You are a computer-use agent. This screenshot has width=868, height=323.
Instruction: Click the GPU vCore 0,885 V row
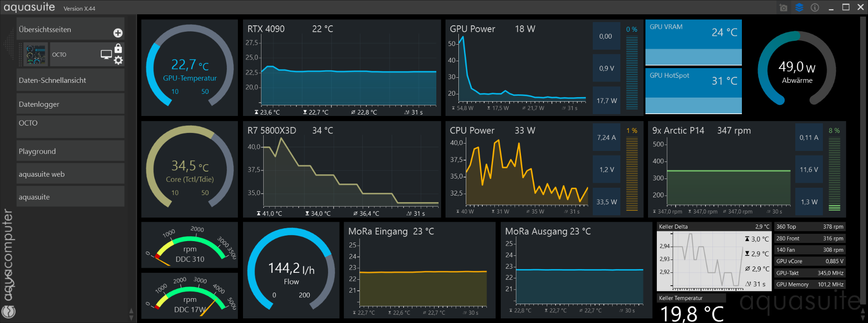tap(810, 261)
